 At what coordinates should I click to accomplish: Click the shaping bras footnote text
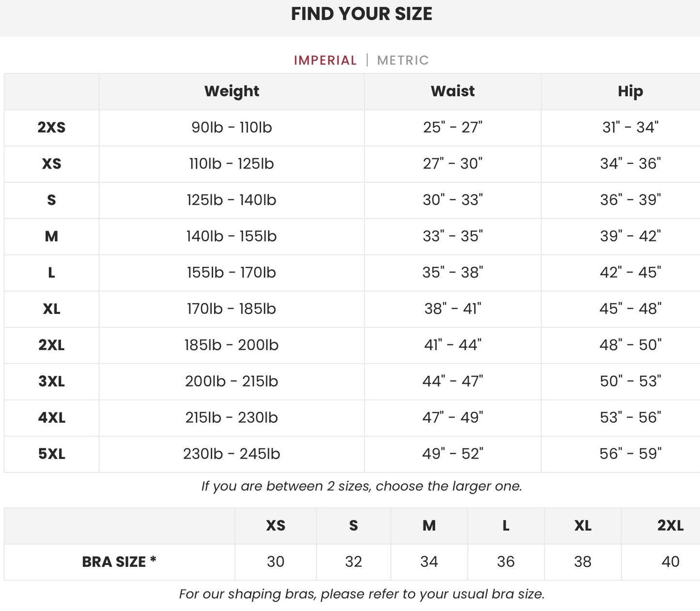(x=361, y=595)
